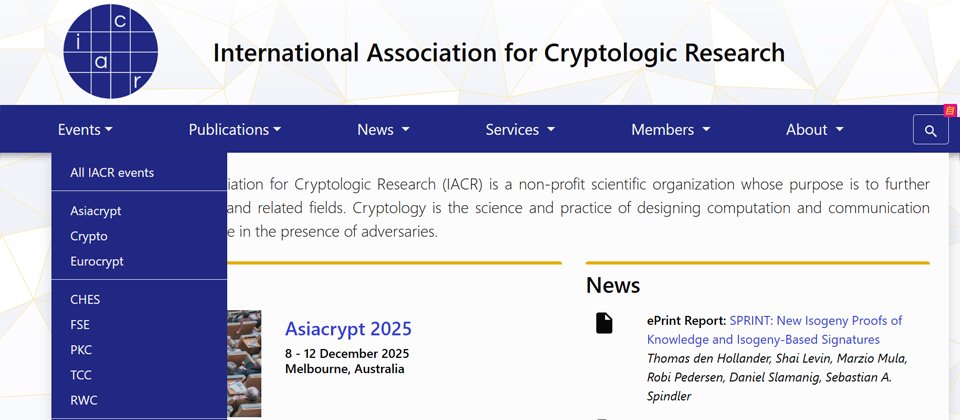Click the Asiacrypt 2025 event thumbnail
Screen dimensions: 960x420
pos(244,363)
